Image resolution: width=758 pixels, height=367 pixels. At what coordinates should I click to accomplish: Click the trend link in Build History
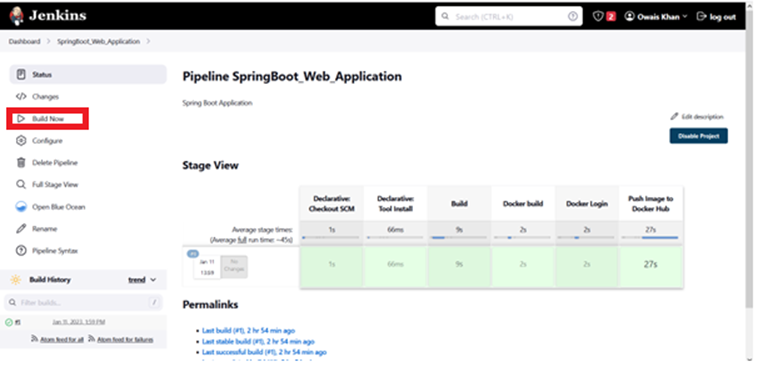coord(137,279)
